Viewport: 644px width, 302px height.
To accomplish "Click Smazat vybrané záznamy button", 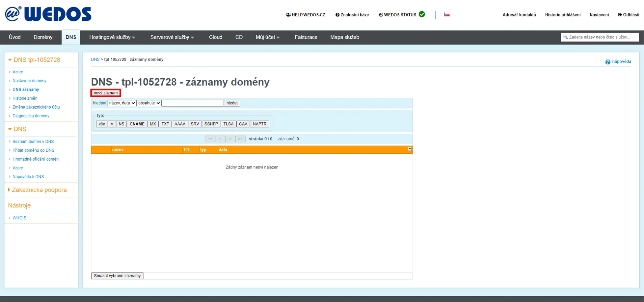I will (x=117, y=276).
